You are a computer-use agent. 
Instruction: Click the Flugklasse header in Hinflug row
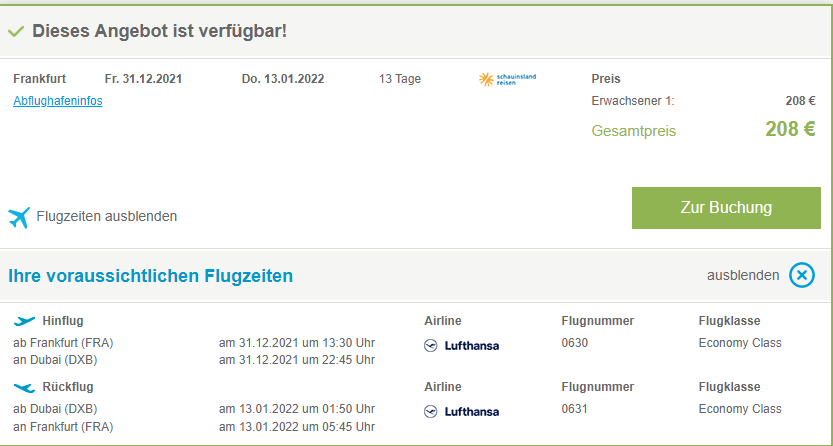pos(729,321)
